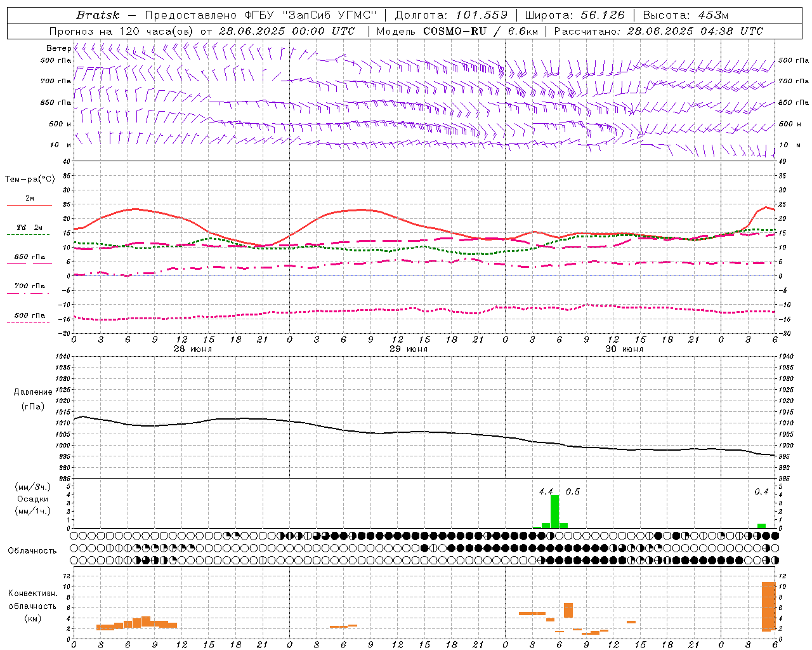812x650 pixels.
Task: Click the 'Bratsk' station name in the header
Action: (98, 15)
